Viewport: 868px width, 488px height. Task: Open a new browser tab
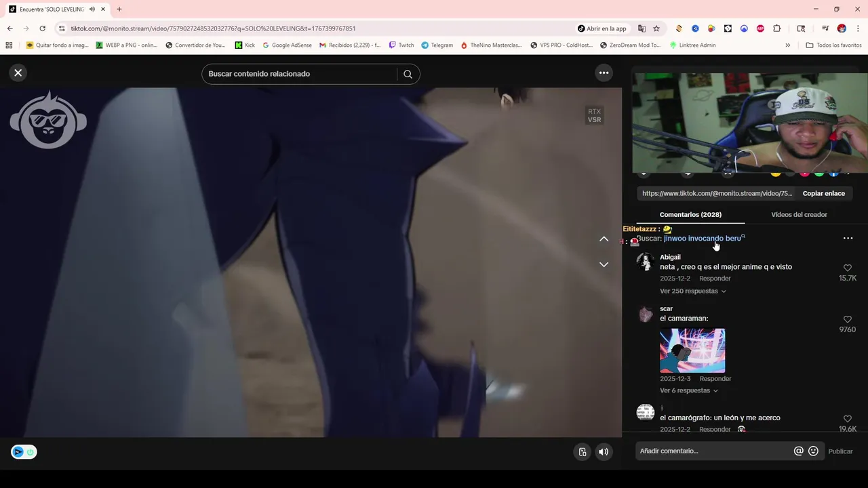pyautogui.click(x=119, y=9)
